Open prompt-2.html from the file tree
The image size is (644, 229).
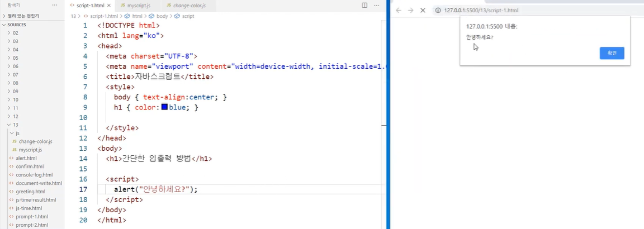point(32,225)
